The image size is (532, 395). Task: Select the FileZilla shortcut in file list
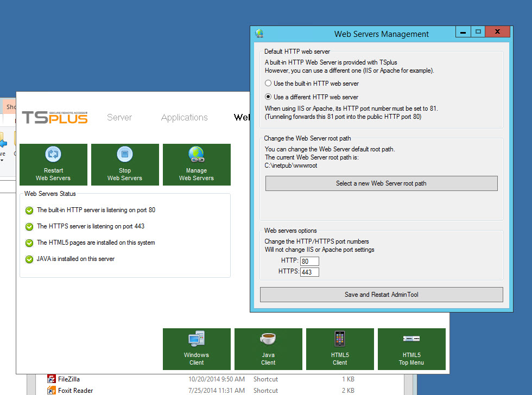pyautogui.click(x=69, y=379)
